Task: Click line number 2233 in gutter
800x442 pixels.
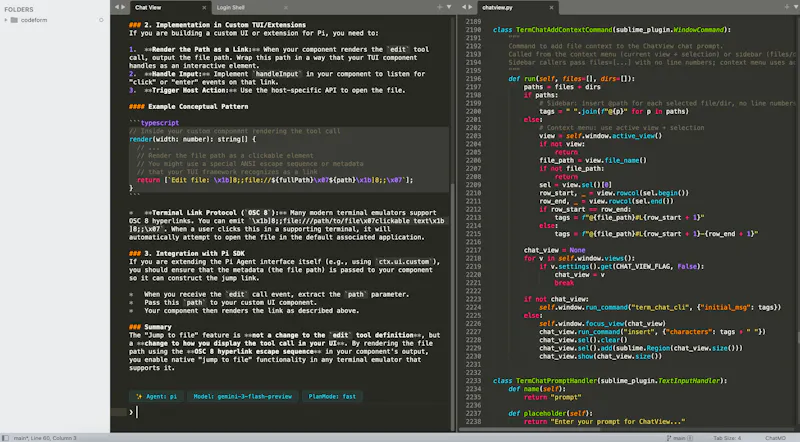Action: pyautogui.click(x=473, y=381)
